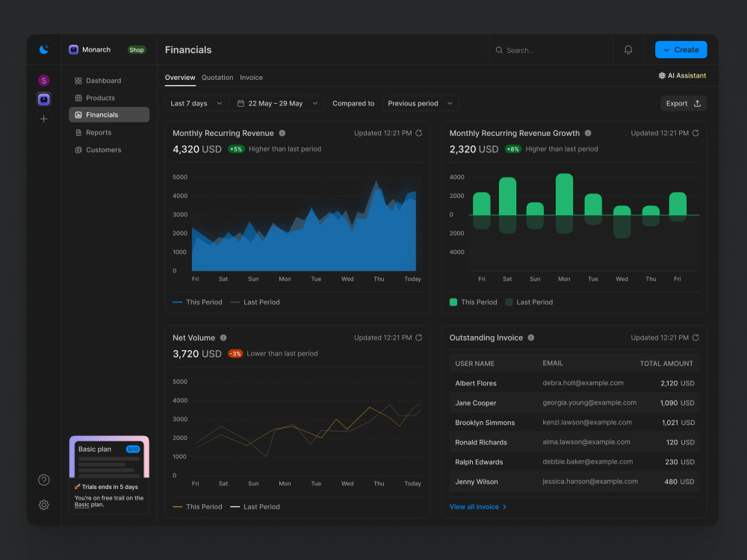Viewport: 747px width, 560px height.
Task: Toggle green This Period legend swatch
Action: tap(453, 302)
